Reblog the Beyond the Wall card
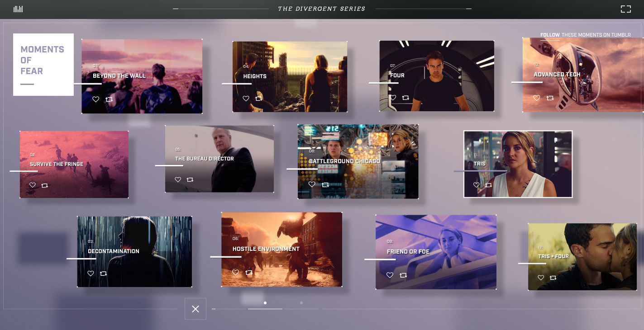The image size is (644, 330). (109, 99)
